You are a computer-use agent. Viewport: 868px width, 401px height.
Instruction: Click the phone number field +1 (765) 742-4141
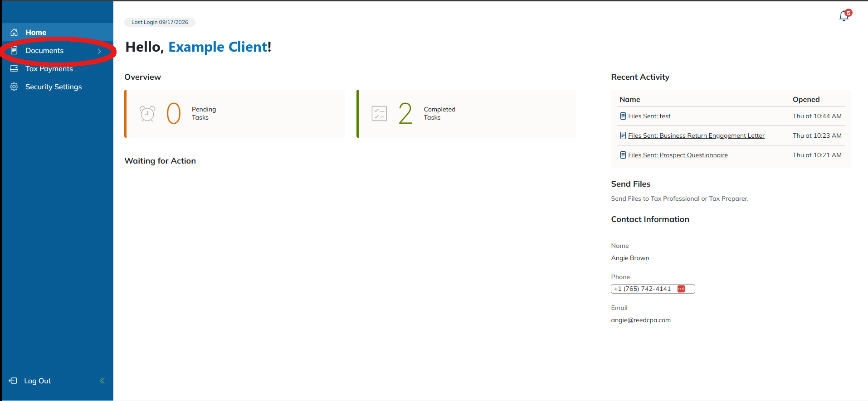pyautogui.click(x=653, y=289)
